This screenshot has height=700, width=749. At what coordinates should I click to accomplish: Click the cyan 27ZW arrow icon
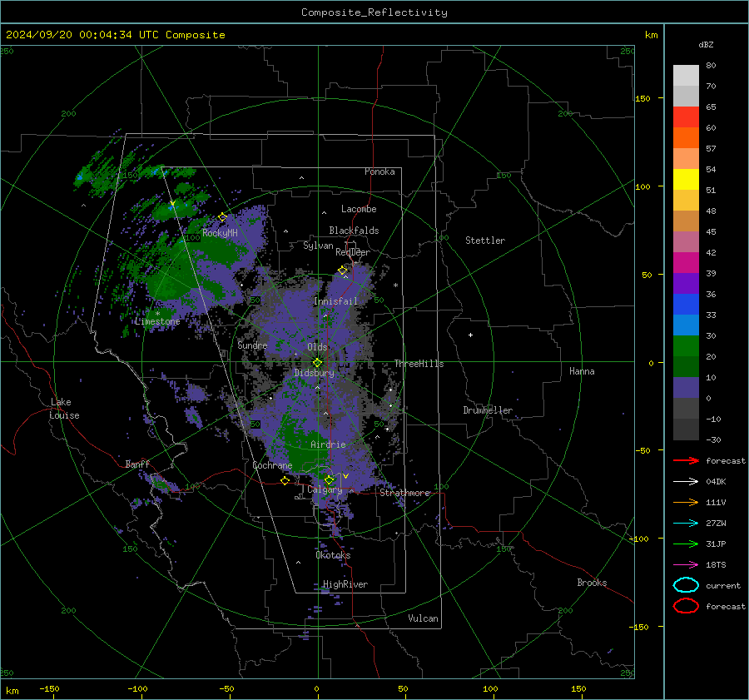click(x=686, y=524)
